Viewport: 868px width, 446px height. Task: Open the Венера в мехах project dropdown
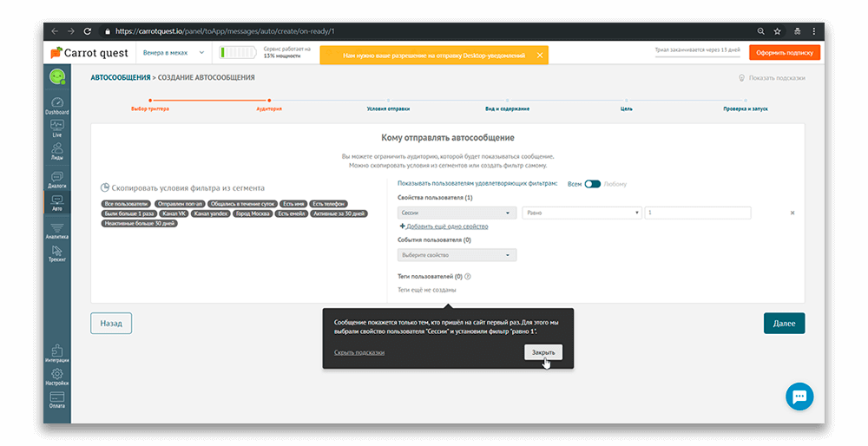click(174, 53)
